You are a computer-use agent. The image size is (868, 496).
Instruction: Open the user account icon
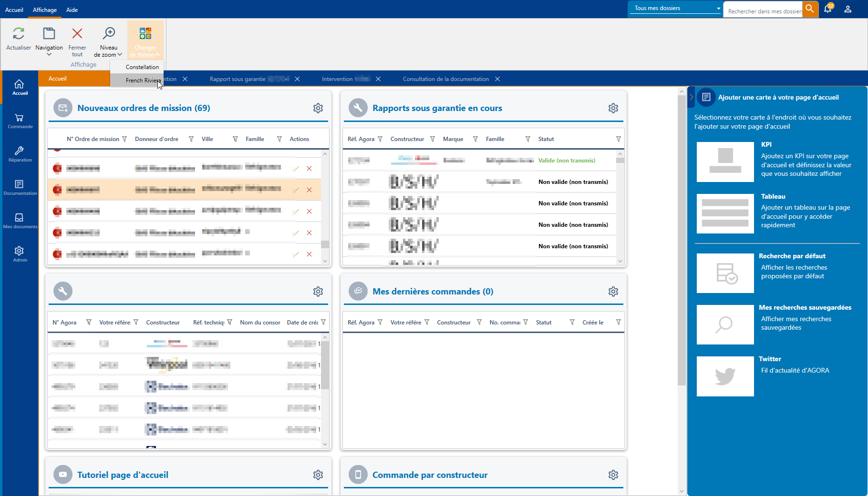(x=847, y=9)
